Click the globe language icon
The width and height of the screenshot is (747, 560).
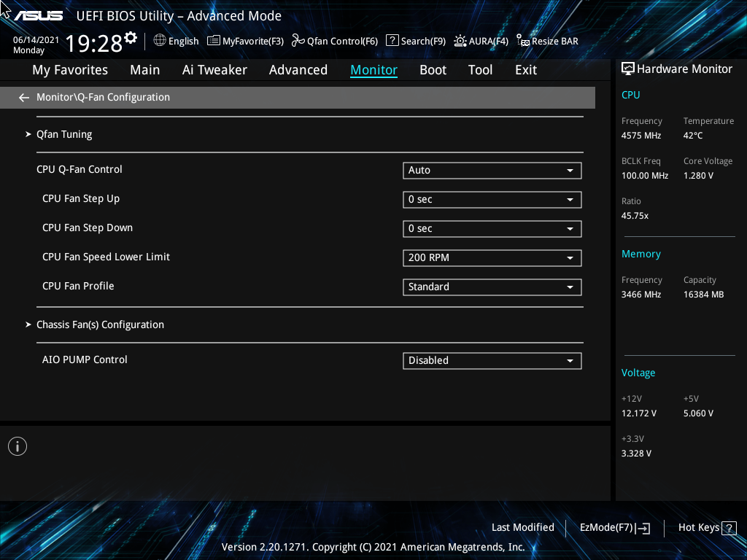click(160, 41)
